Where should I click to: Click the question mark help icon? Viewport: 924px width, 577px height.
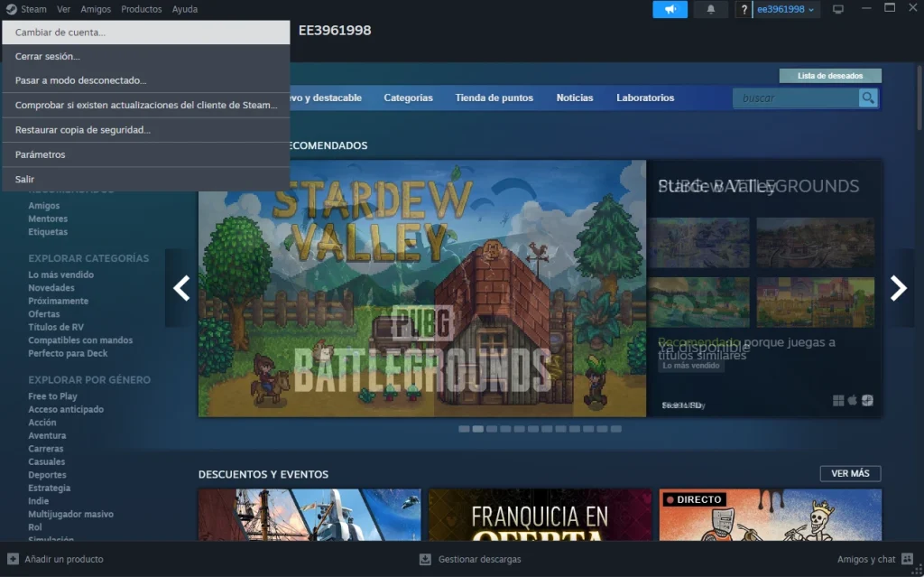pyautogui.click(x=744, y=10)
